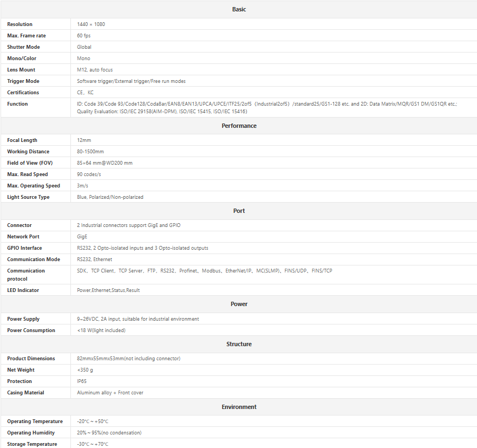Click the LED Indicator value text

[108, 290]
